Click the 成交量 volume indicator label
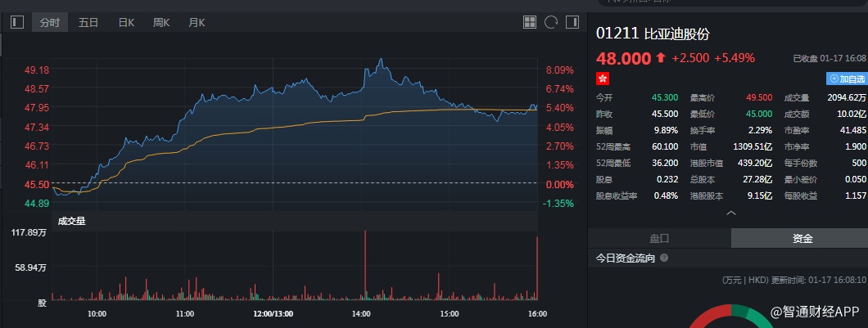This screenshot has height=328, width=868. pos(71,219)
